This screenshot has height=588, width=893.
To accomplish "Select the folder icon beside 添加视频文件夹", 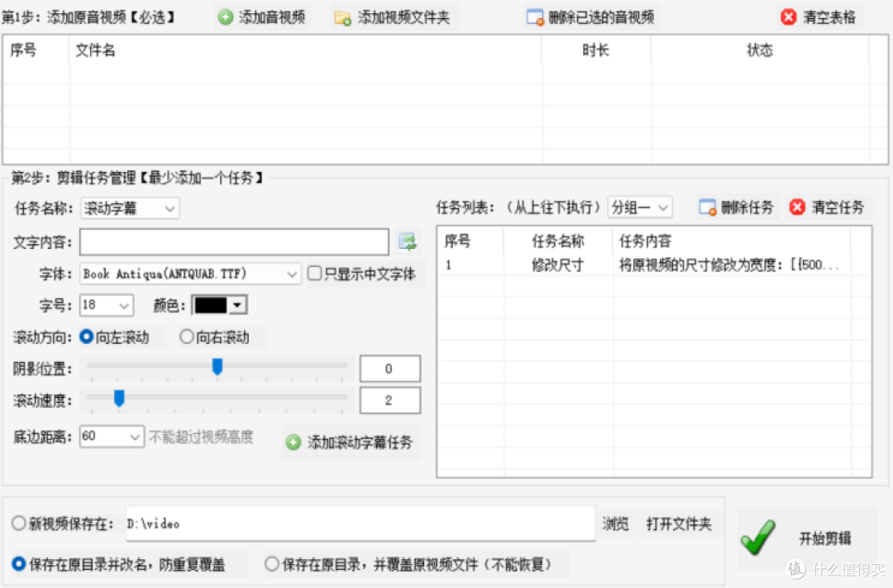I will [343, 18].
